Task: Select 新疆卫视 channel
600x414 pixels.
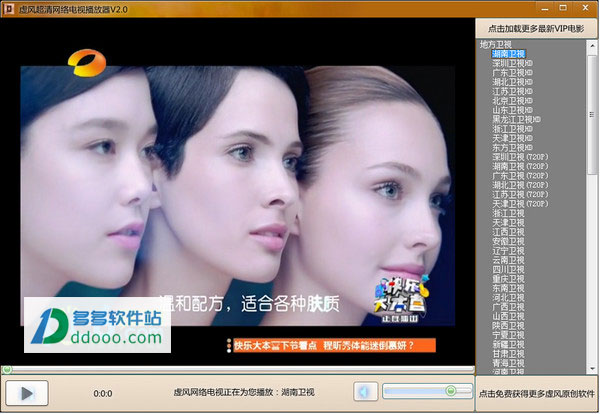Action: coord(509,344)
